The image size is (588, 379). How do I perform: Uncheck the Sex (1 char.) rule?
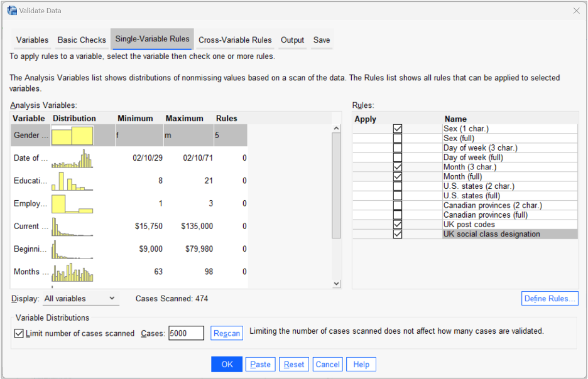tap(398, 129)
